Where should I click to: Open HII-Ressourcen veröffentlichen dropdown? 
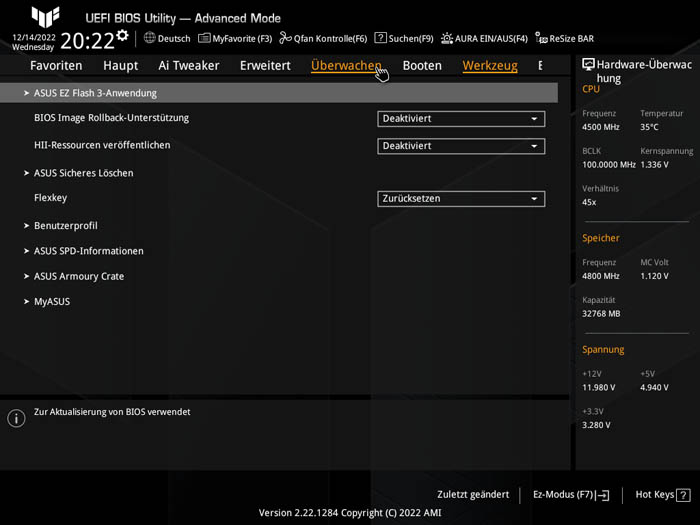click(x=461, y=146)
